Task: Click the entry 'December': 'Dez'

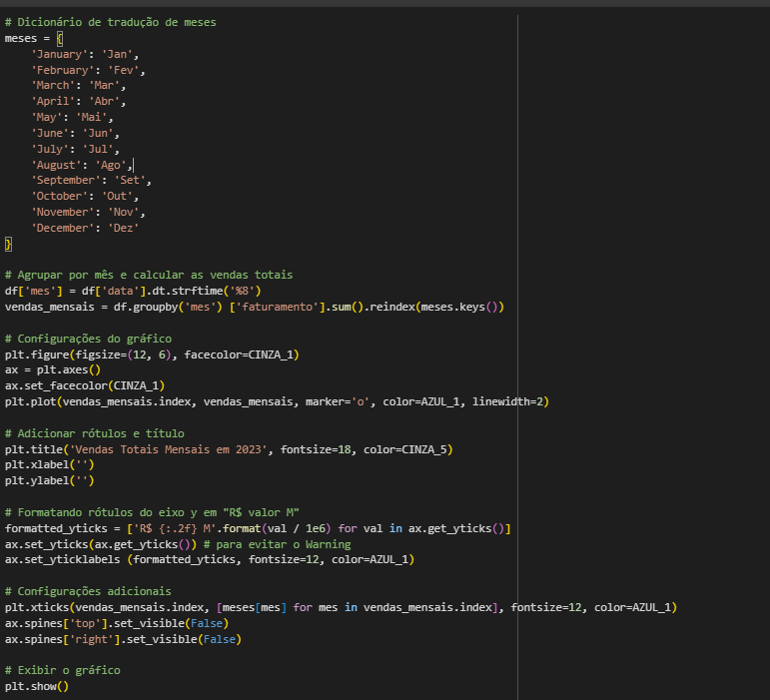Action: [85, 228]
